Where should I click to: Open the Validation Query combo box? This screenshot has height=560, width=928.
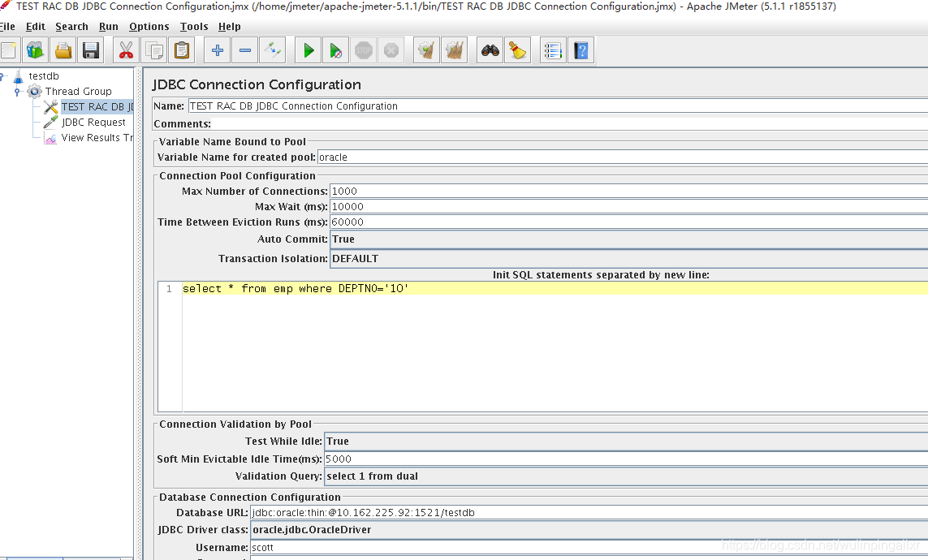pos(626,476)
